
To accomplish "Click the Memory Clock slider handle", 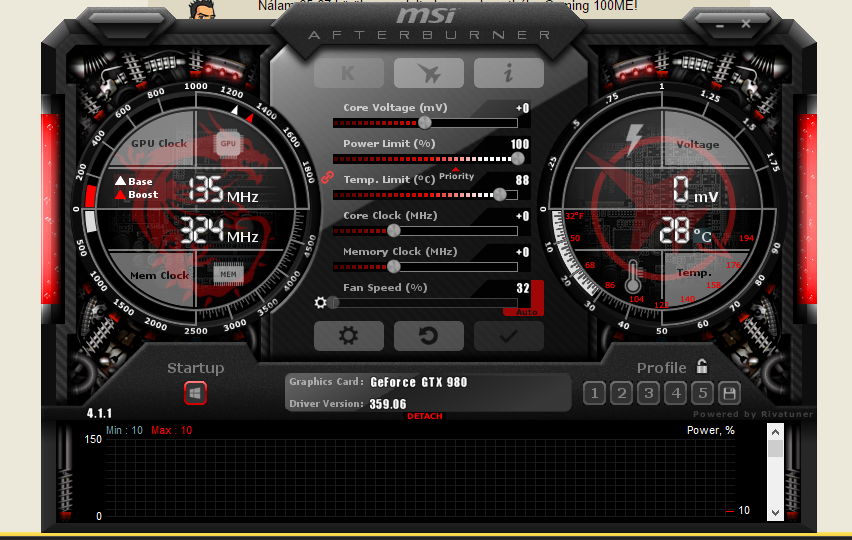I will (x=394, y=267).
